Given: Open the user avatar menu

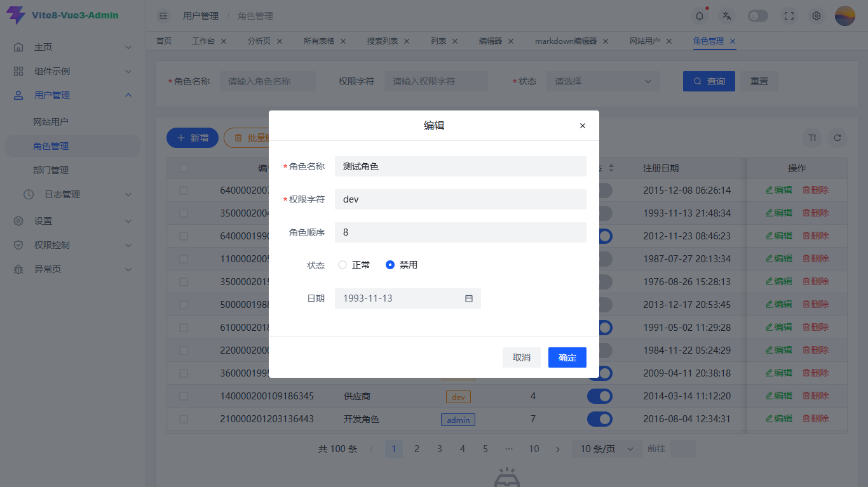Looking at the screenshot, I should tap(845, 16).
